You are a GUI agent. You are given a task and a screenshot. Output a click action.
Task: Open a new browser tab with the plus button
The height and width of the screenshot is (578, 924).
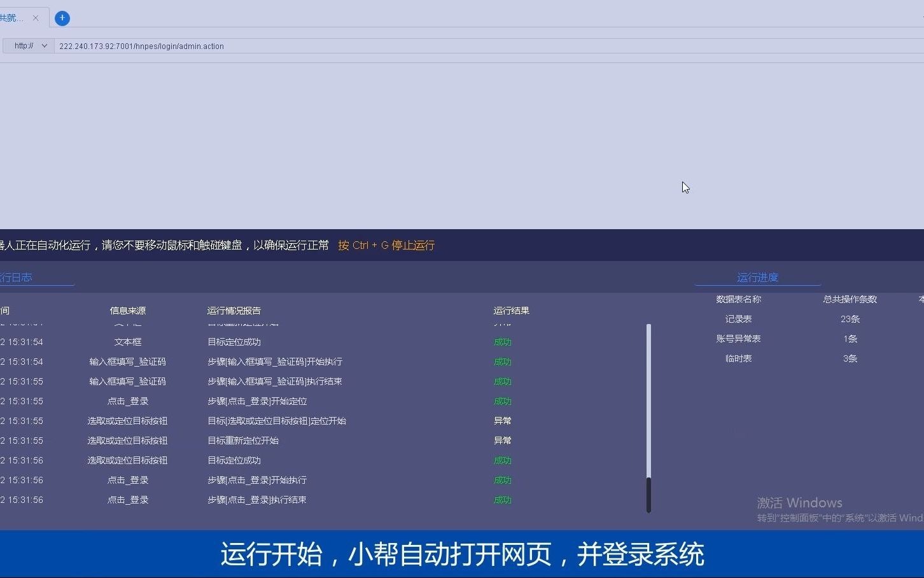62,18
